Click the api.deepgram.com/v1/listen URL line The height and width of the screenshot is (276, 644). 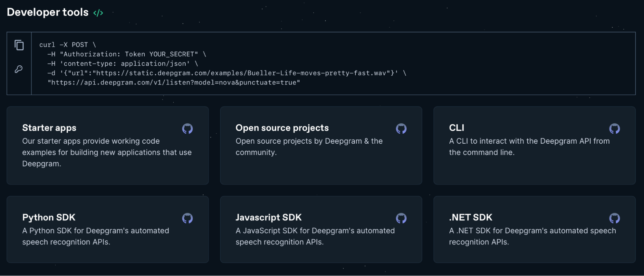[174, 82]
